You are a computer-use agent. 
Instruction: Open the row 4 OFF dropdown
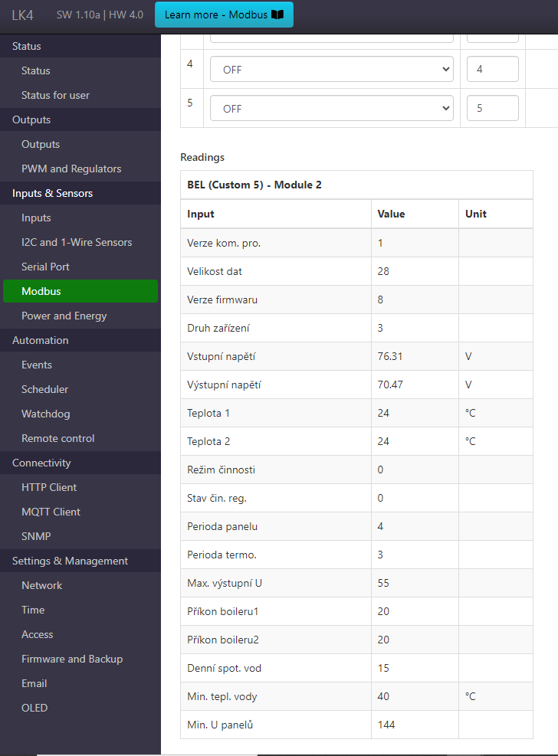coord(331,69)
